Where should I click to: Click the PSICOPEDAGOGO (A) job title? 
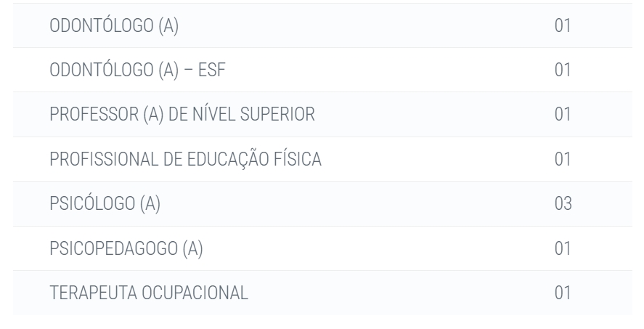(x=126, y=248)
